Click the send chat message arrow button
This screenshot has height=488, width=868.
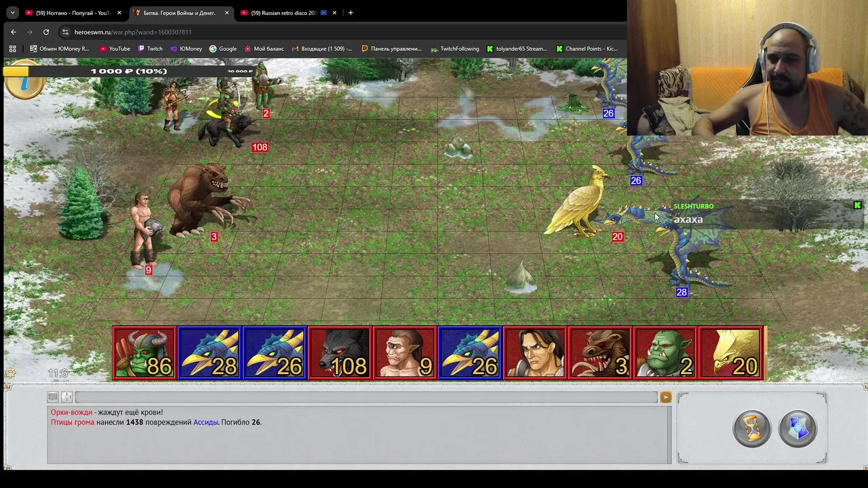coord(665,397)
